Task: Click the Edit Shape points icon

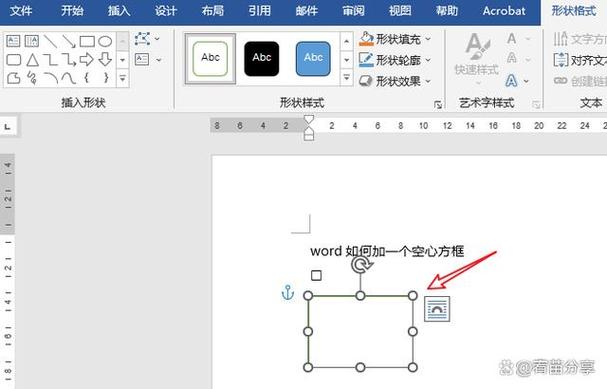Action: [x=142, y=39]
